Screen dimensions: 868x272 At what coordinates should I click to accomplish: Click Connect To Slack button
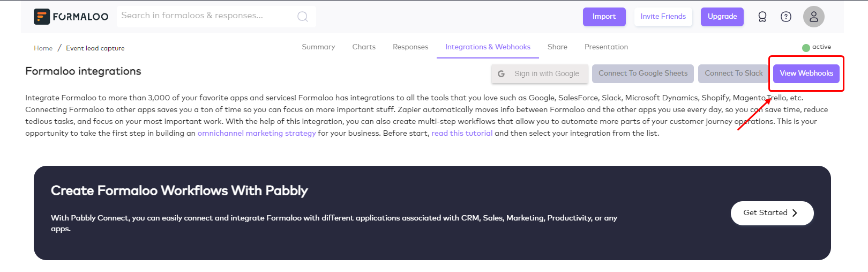coord(734,73)
